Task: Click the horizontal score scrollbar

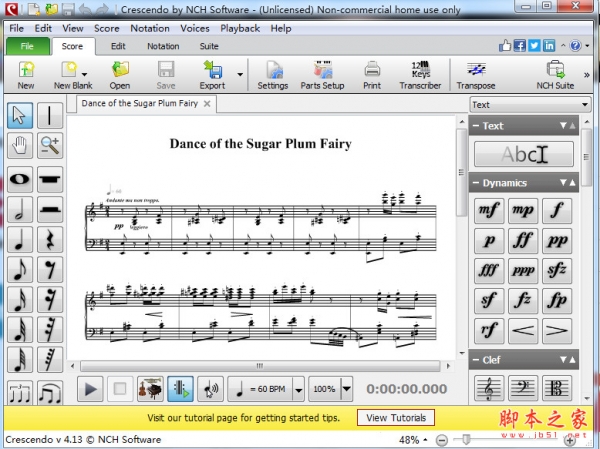Action: point(260,366)
